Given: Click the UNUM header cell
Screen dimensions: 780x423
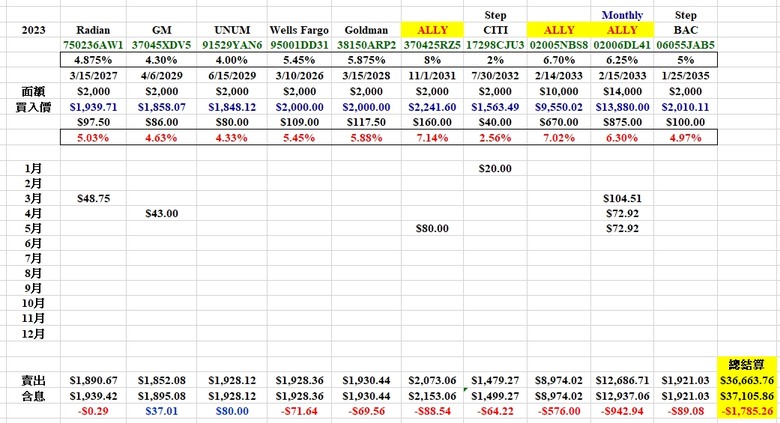Looking at the screenshot, I should pos(232,30).
